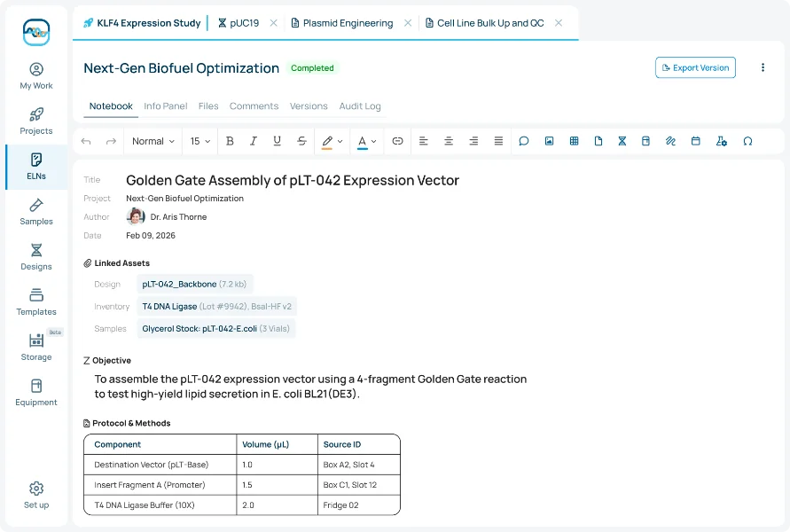Open the font size 15 dropdown
This screenshot has width=790, height=532.
pyautogui.click(x=199, y=142)
